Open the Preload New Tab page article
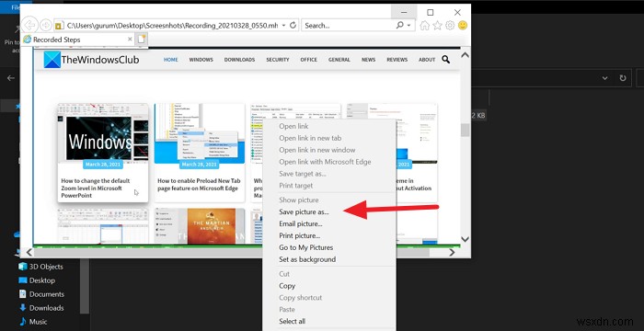This screenshot has width=644, height=331. click(199, 185)
